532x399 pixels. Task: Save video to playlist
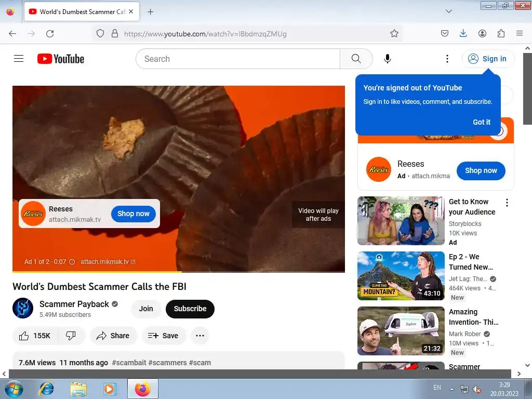[x=164, y=336]
